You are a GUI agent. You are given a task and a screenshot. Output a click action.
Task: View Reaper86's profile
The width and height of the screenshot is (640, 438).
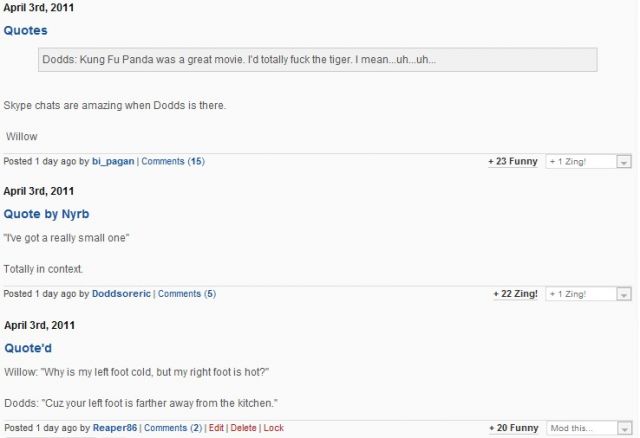point(114,428)
